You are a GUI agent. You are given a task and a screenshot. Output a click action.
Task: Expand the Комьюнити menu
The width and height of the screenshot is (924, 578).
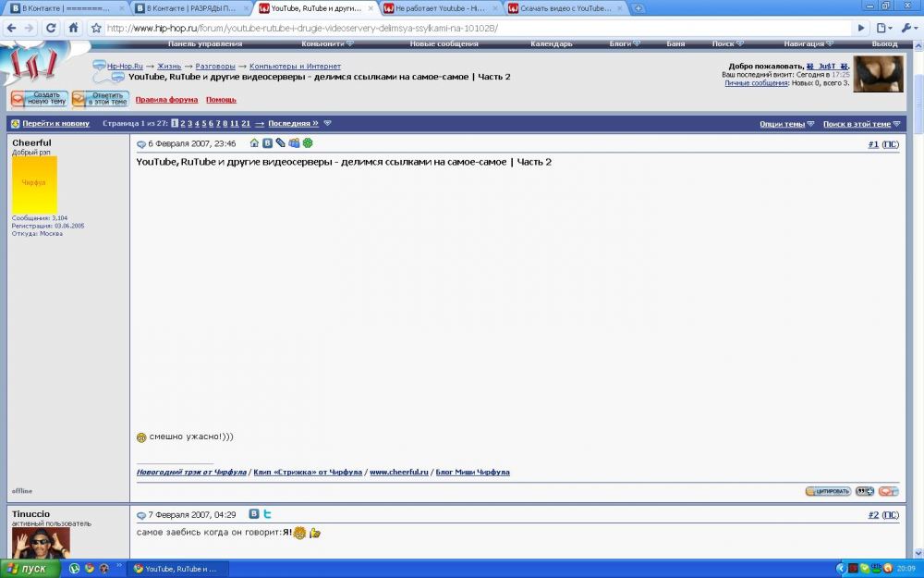tap(327, 43)
